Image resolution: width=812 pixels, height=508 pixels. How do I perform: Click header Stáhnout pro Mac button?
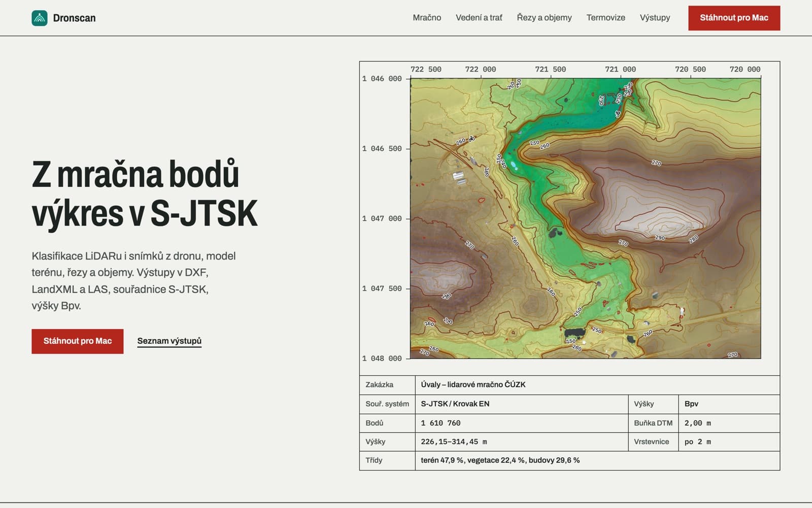tap(734, 18)
